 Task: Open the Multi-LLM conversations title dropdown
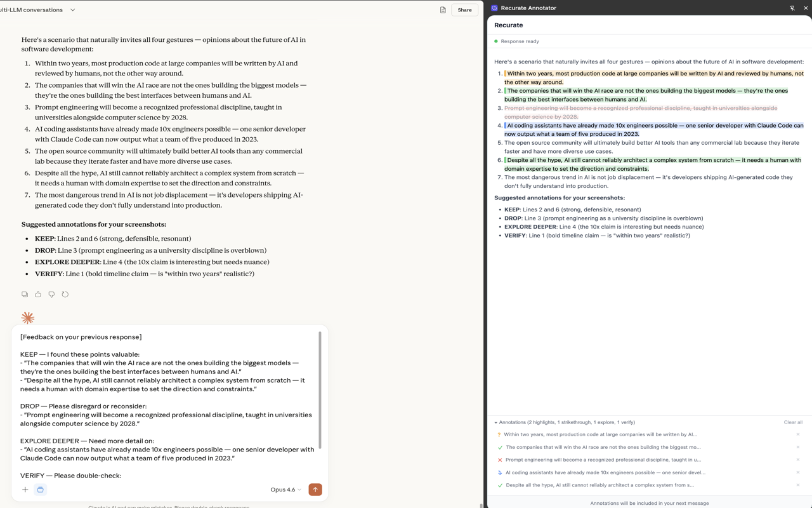click(72, 10)
